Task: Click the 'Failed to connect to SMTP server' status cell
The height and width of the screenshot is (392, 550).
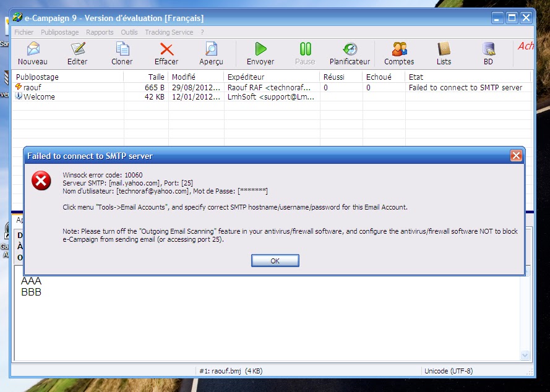Action: (x=465, y=87)
